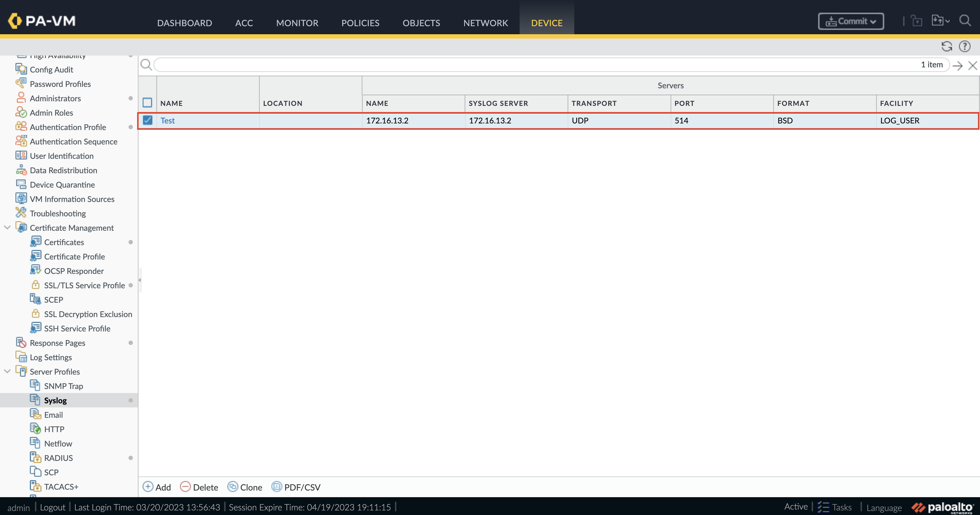Click the refresh icon at top right
This screenshot has width=980, height=515.
click(947, 46)
